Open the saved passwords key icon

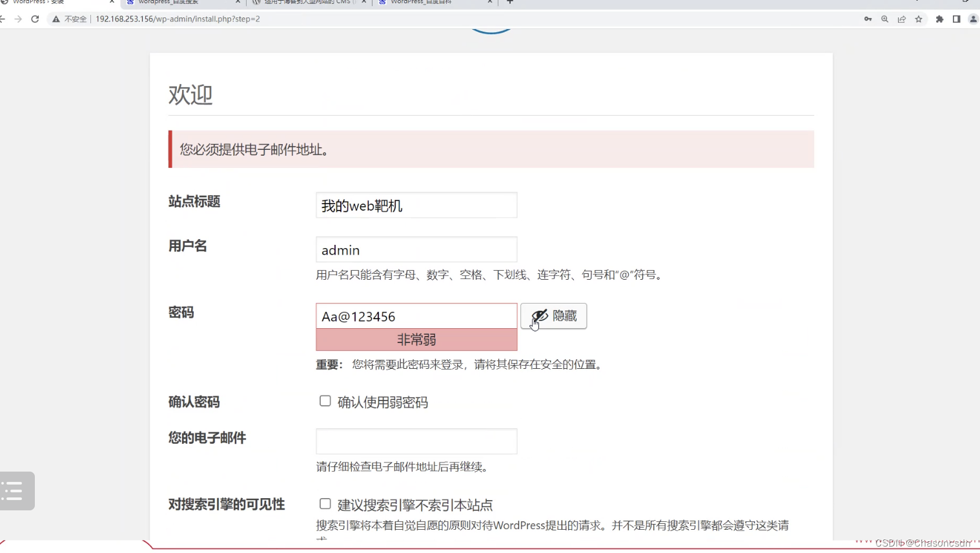point(868,19)
